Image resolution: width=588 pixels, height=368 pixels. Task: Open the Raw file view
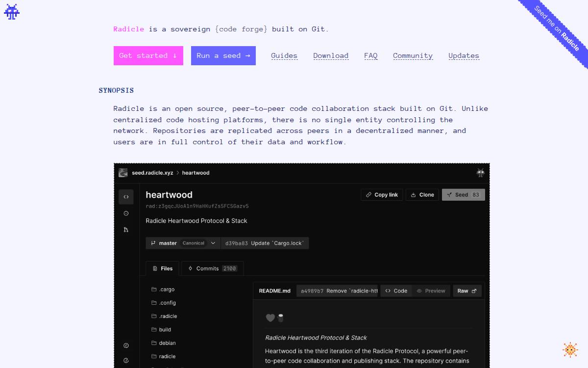pyautogui.click(x=467, y=291)
